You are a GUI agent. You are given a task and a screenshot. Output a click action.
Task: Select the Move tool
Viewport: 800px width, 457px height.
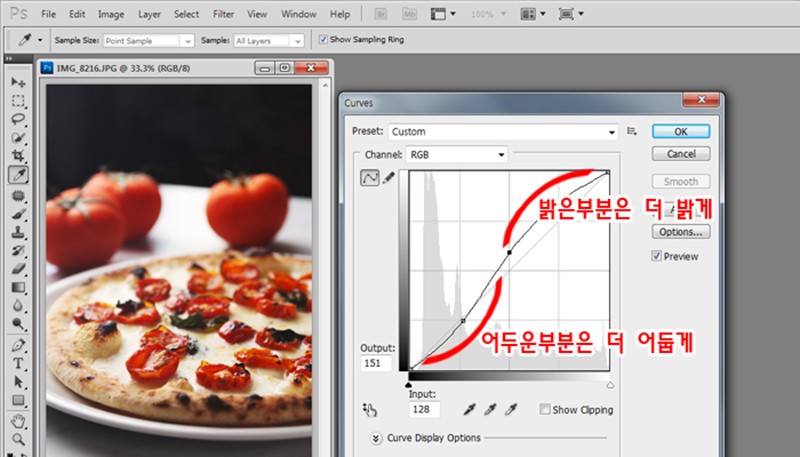pyautogui.click(x=18, y=82)
